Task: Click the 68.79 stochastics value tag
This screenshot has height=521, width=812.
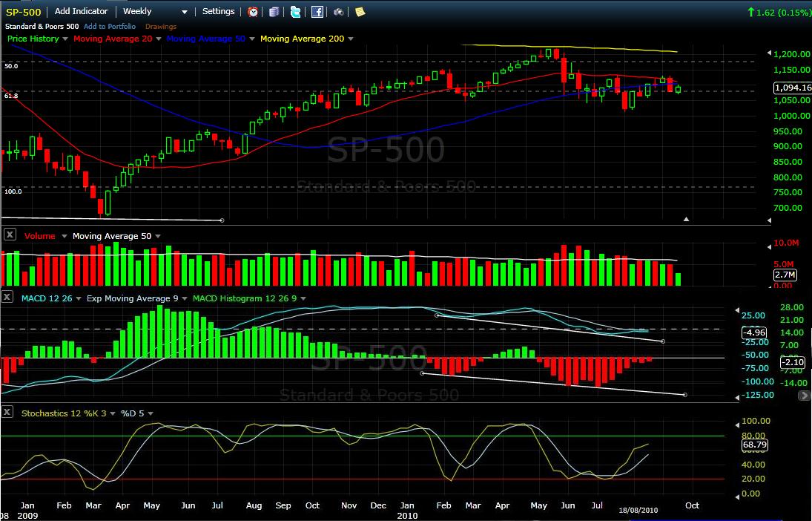Action: (x=754, y=445)
